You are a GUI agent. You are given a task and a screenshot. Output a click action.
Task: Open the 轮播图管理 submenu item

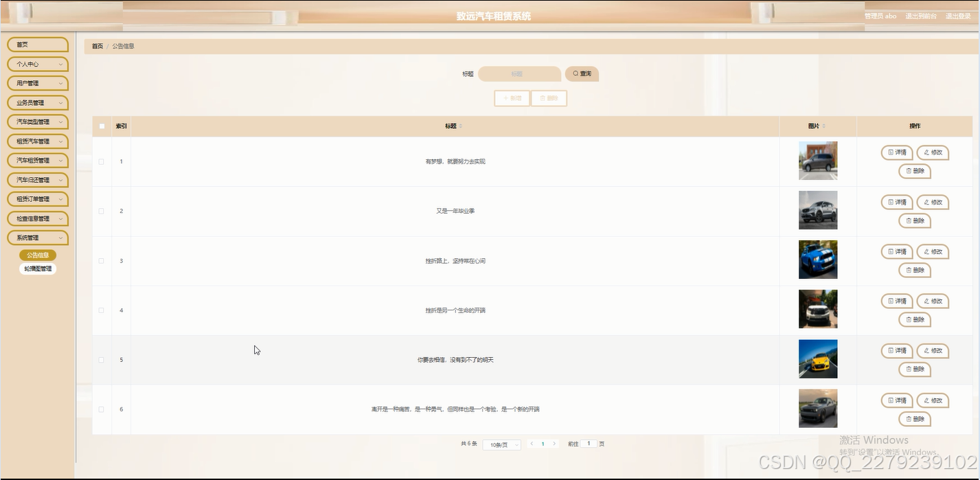coord(38,268)
